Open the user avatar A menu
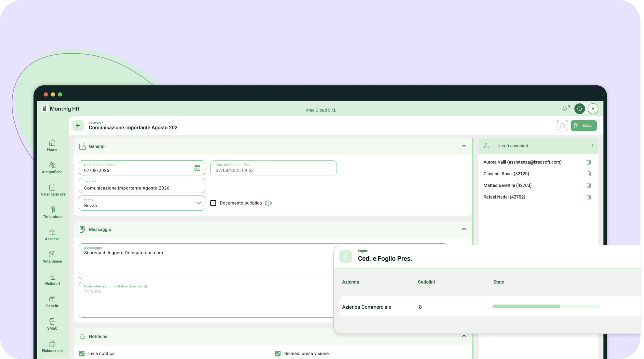Screen dimensions: 644x359 click(x=593, y=109)
